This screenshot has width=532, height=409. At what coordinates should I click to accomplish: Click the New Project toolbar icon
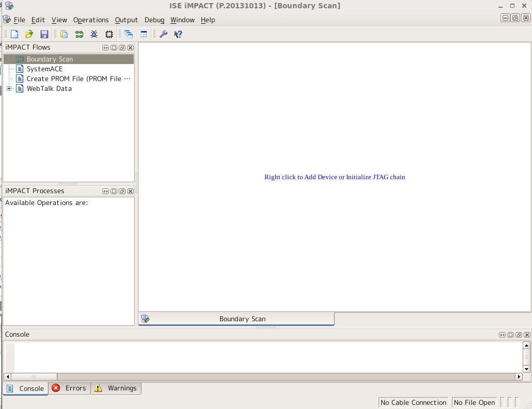pyautogui.click(x=14, y=35)
